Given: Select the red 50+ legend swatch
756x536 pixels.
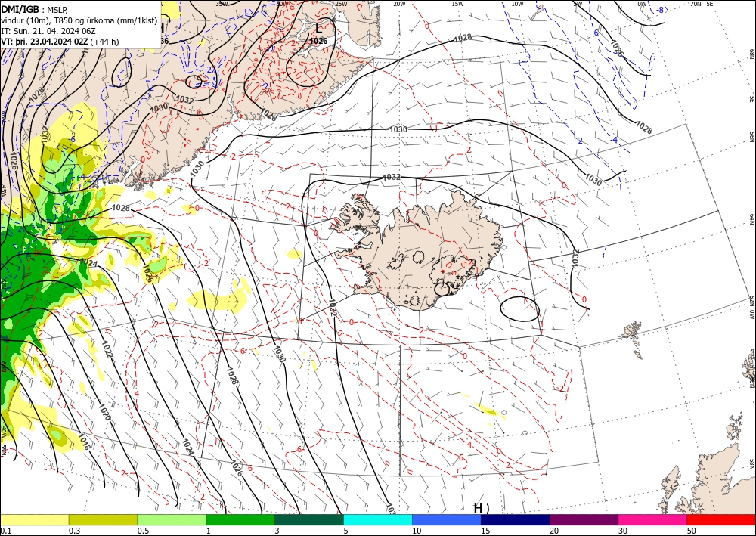Looking at the screenshot, I should pos(721,519).
